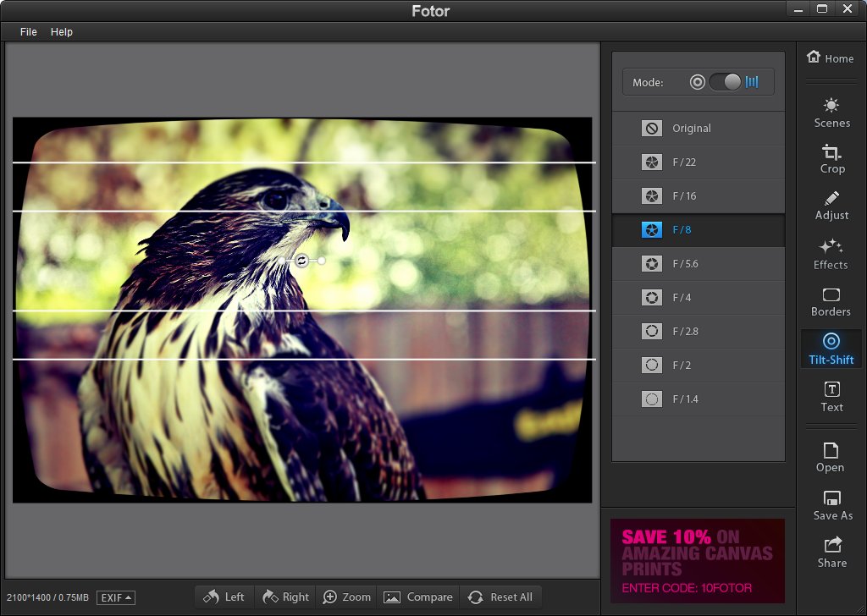Open the File menu
This screenshot has width=867, height=616.
coord(29,32)
